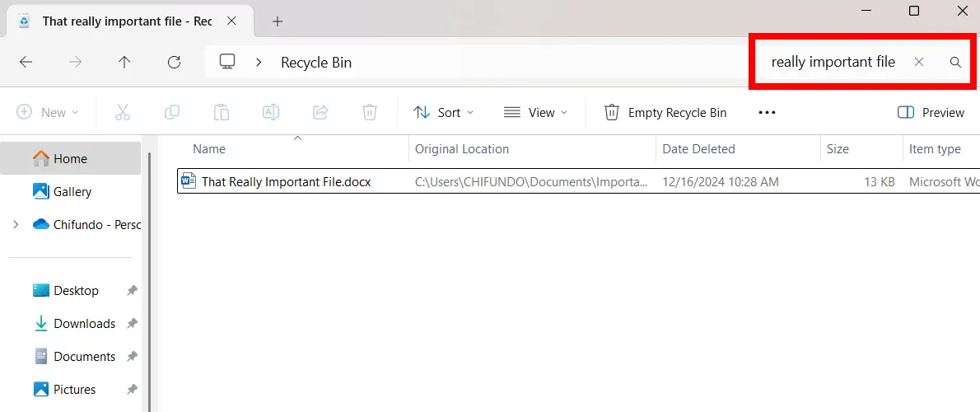Open the View dropdown menu

click(x=535, y=113)
